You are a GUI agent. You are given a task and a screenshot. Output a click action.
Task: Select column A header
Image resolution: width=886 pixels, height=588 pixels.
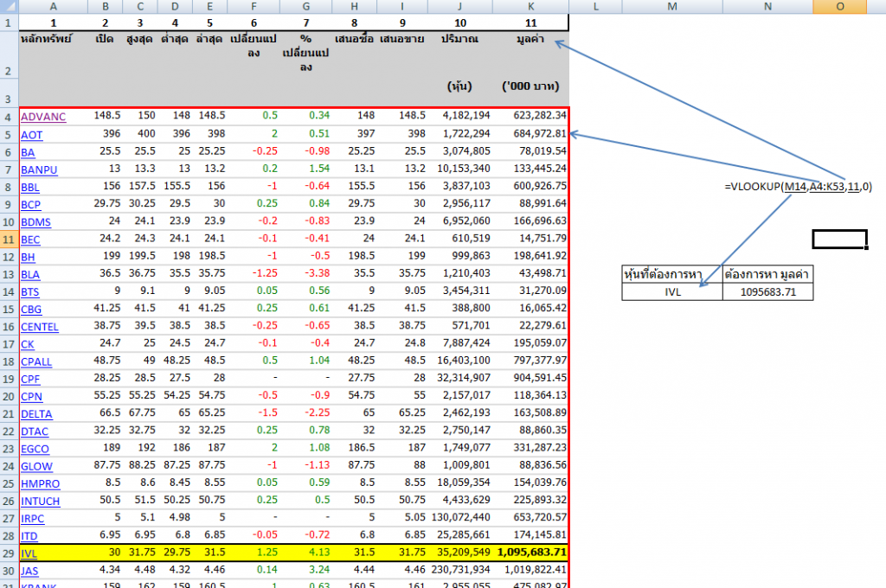(53, 7)
